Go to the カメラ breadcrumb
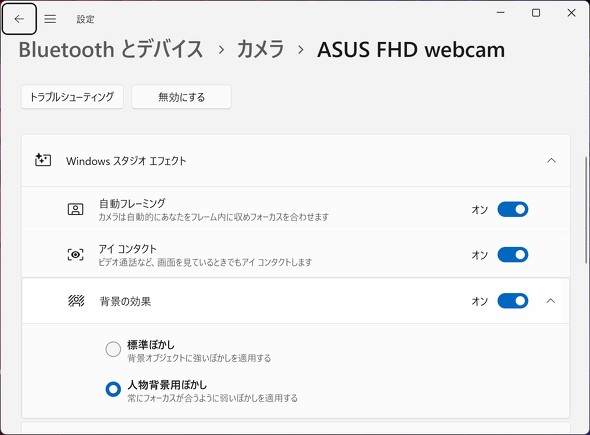Viewport: 590px width, 435px height. pyautogui.click(x=260, y=50)
